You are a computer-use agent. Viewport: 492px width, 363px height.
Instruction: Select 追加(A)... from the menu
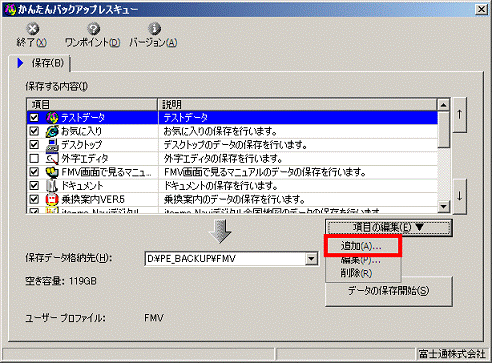coord(363,246)
